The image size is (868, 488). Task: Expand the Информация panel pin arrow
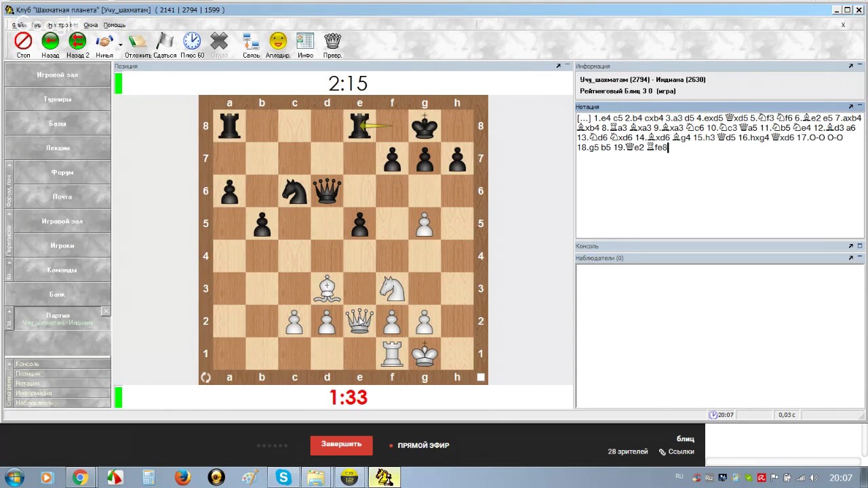pos(850,66)
